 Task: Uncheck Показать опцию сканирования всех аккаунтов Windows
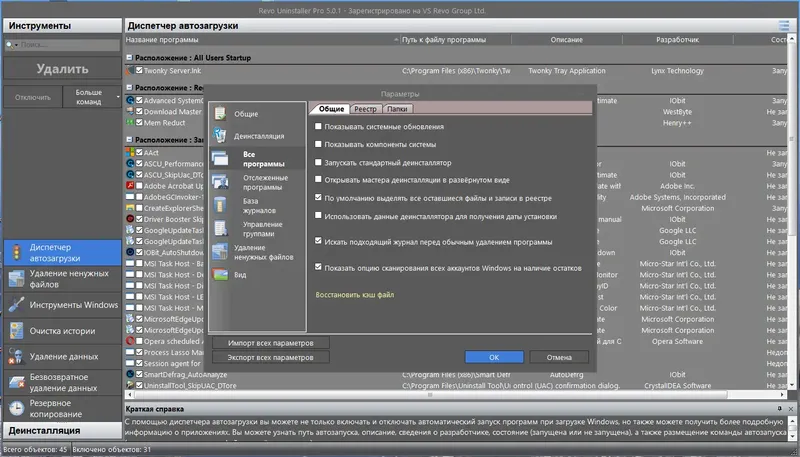click(318, 267)
